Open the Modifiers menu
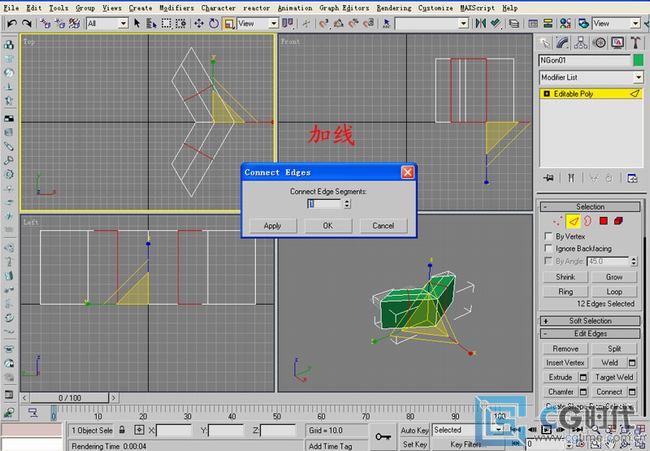This screenshot has height=451, width=650. [177, 8]
